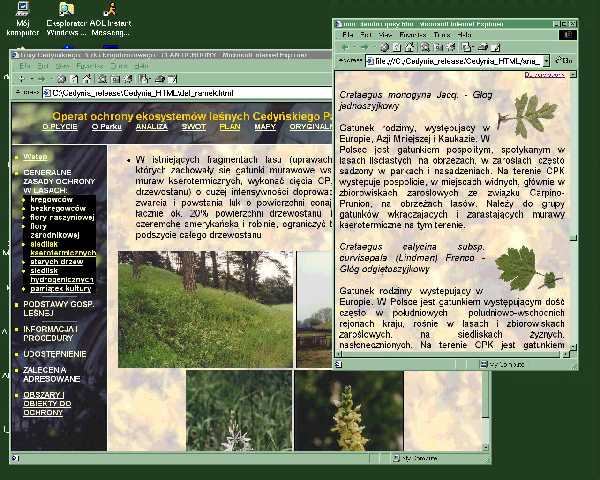Image resolution: width=600 pixels, height=480 pixels.
Task: Open View menu in the front Explorer window
Action: click(385, 35)
